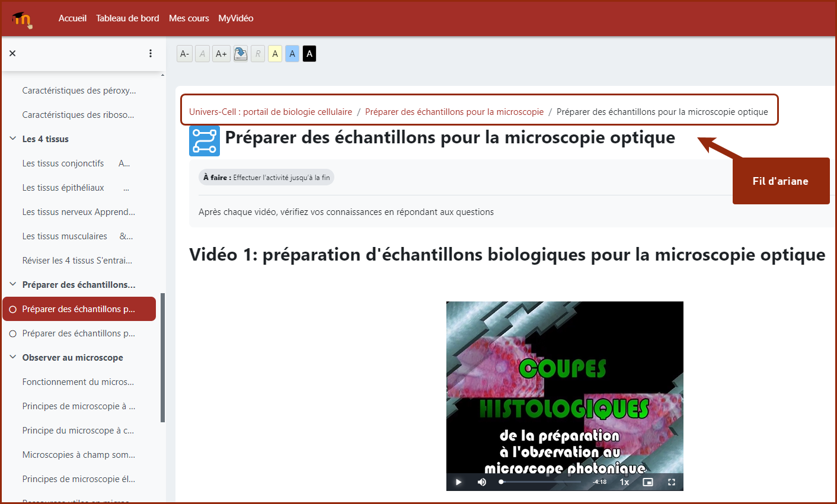The height and width of the screenshot is (504, 837).
Task: Collapse the Préparer des échantillons section chevron
Action: coord(12,284)
